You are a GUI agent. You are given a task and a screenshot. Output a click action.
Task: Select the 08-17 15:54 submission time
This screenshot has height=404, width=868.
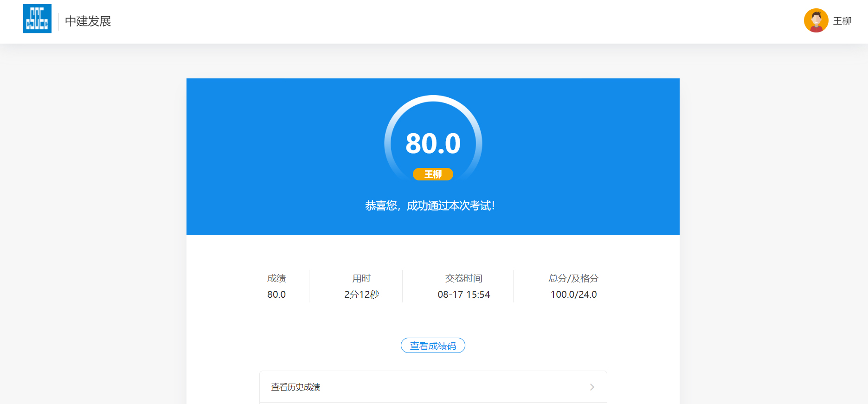pyautogui.click(x=463, y=295)
